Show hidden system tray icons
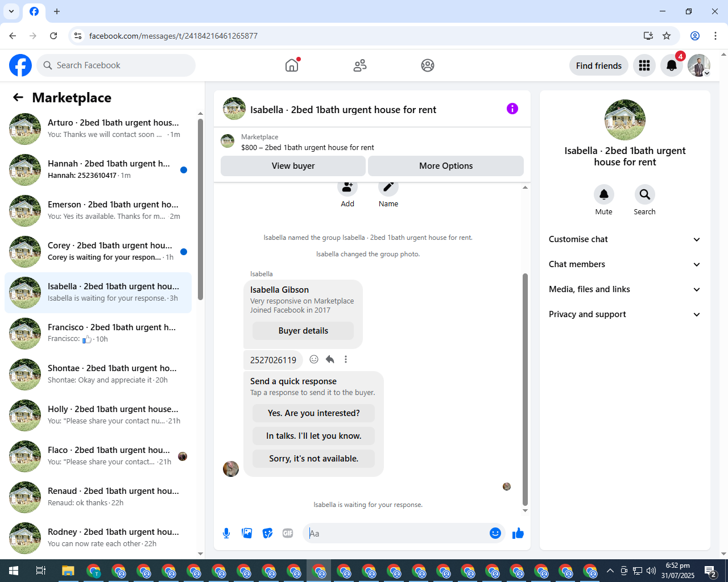Viewport: 728px width, 582px height. click(x=610, y=571)
